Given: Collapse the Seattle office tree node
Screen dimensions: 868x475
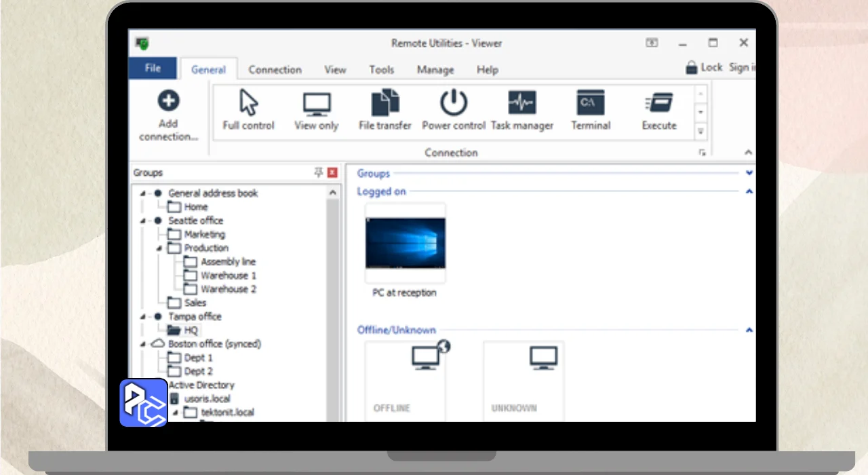Looking at the screenshot, I should pyautogui.click(x=143, y=221).
